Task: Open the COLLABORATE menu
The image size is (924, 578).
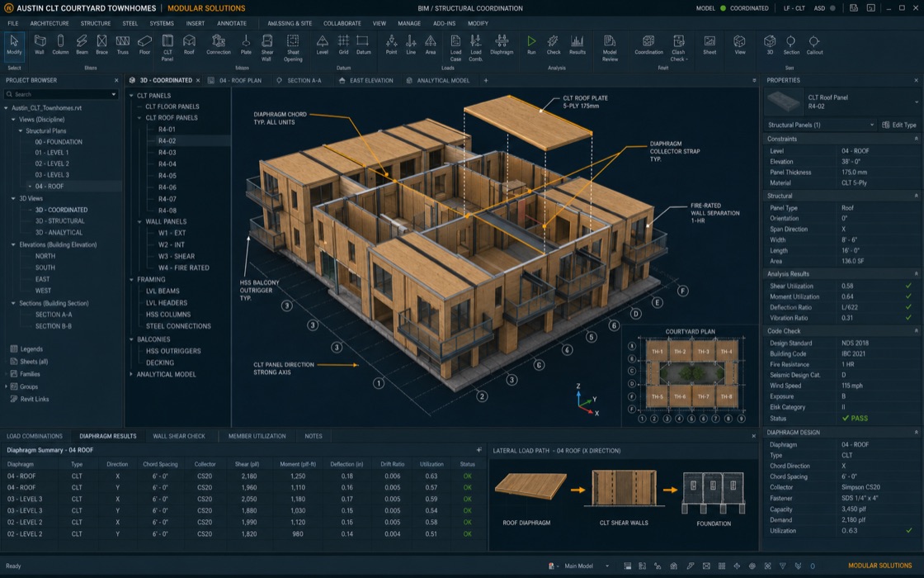Action: [x=342, y=24]
